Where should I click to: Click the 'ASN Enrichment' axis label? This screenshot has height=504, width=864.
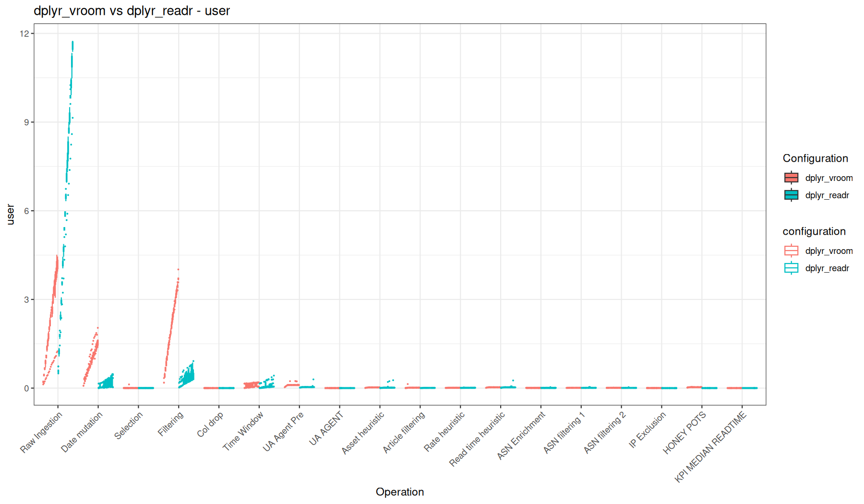(x=521, y=436)
